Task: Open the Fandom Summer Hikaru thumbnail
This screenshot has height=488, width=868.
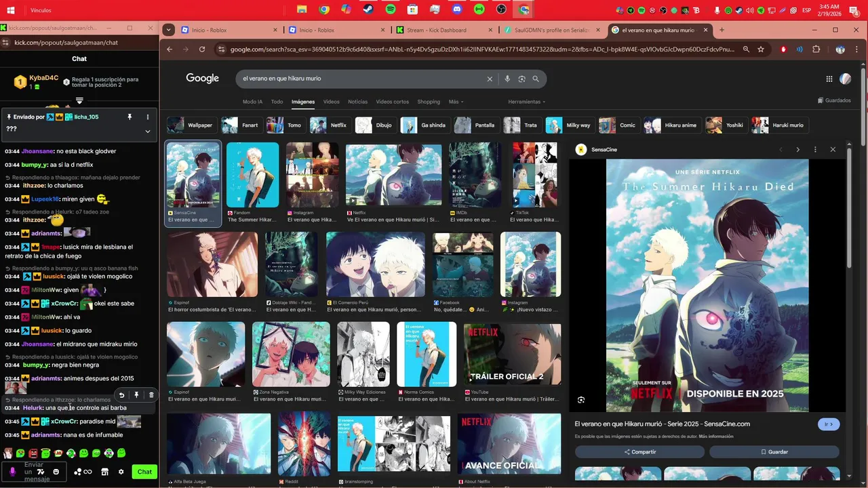Action: [x=252, y=175]
